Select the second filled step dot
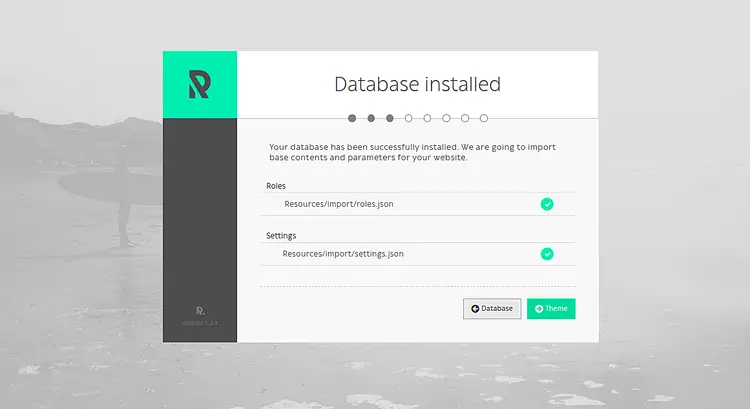750x409 pixels. click(371, 118)
